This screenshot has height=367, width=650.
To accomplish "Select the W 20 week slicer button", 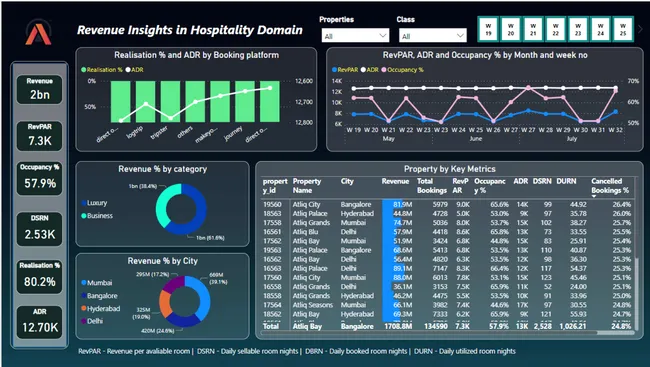I will 511,29.
